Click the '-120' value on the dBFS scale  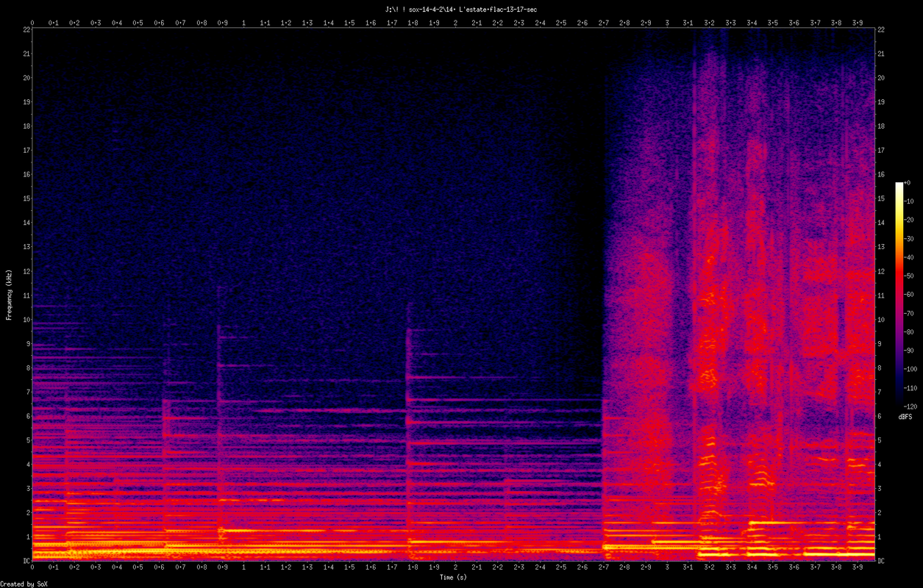click(x=910, y=406)
